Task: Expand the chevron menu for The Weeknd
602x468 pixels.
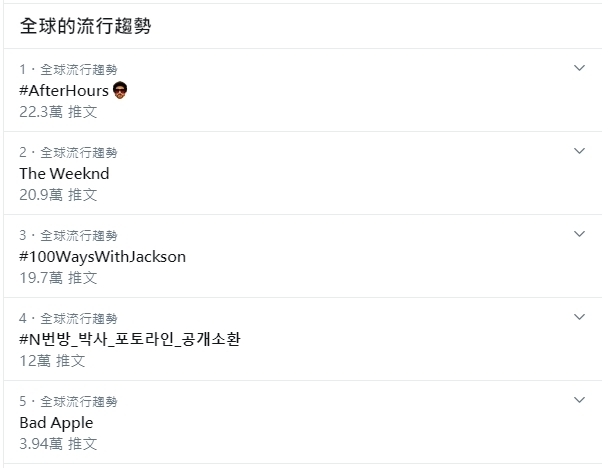Action: click(579, 151)
